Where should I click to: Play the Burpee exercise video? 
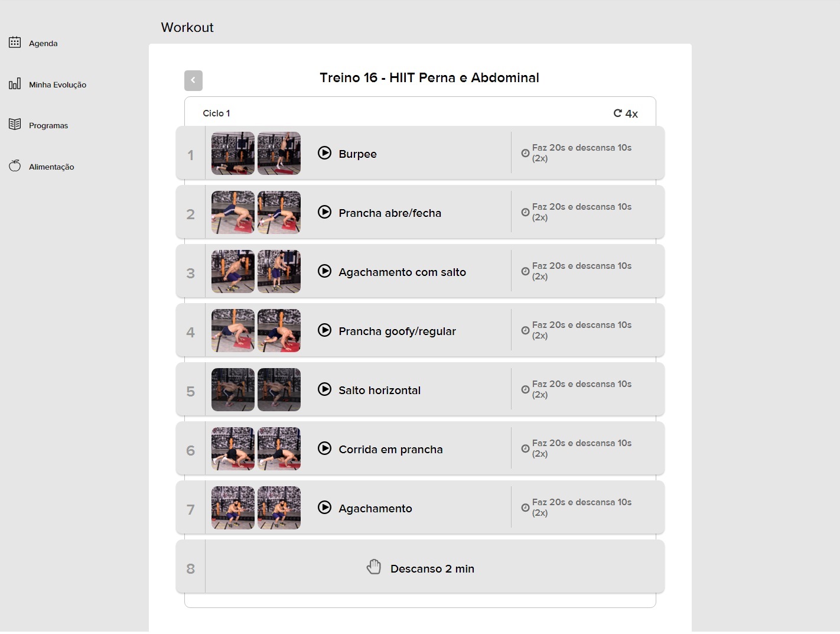pos(324,153)
